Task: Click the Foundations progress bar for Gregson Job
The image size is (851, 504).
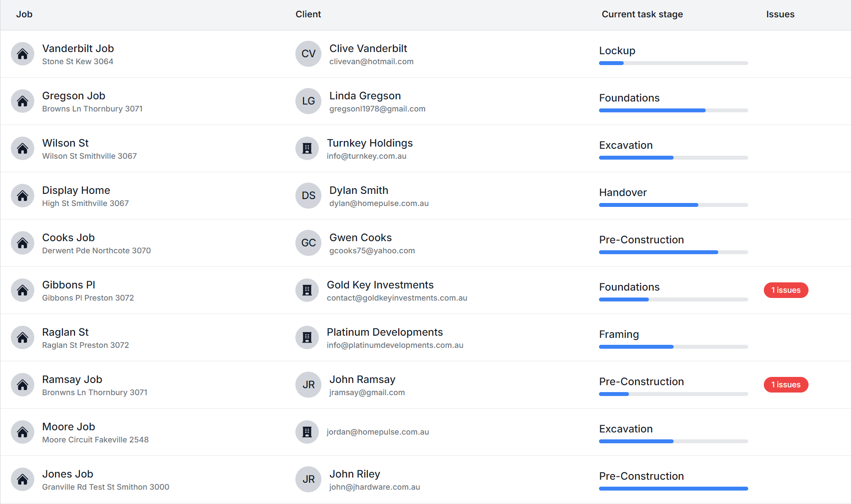Action: click(674, 111)
